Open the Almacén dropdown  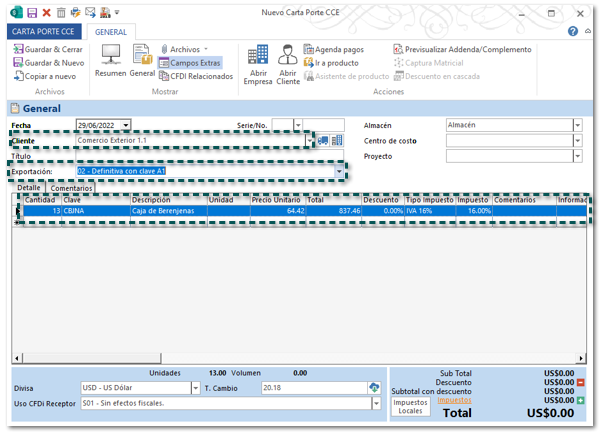click(577, 125)
